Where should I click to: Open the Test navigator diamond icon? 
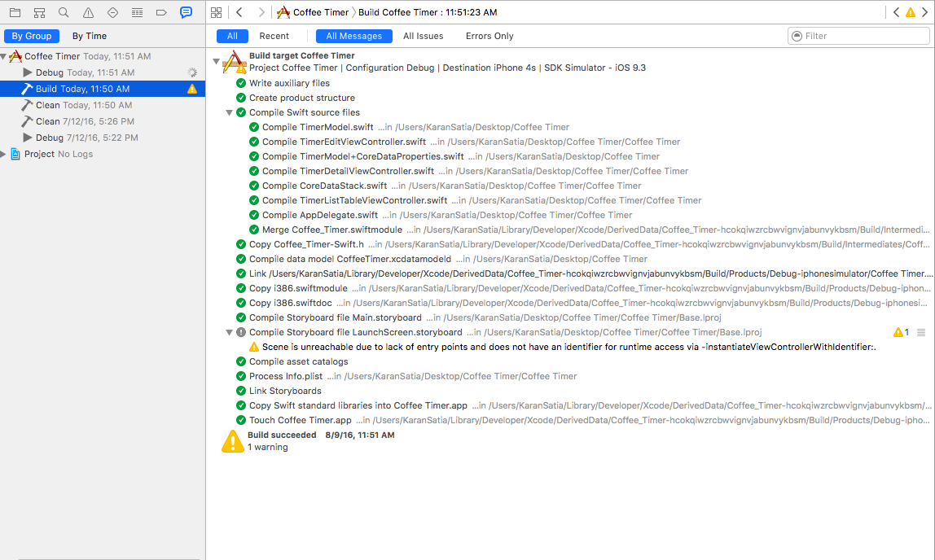(x=112, y=12)
